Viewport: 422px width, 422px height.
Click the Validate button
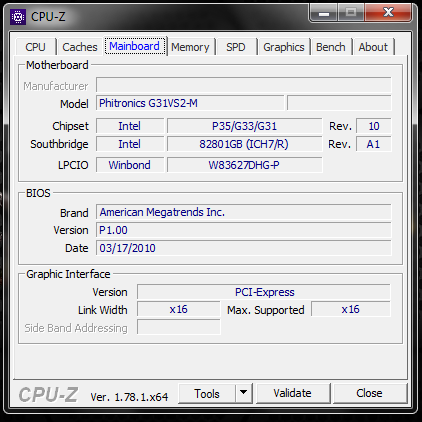293,393
